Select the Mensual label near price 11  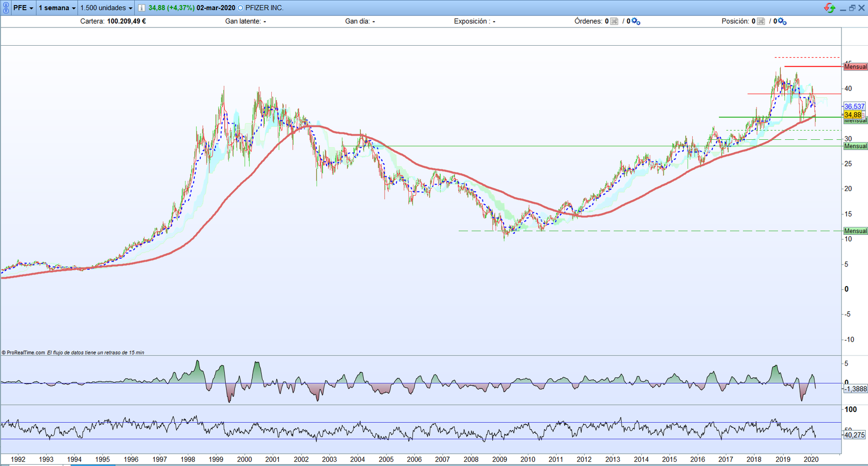(855, 231)
